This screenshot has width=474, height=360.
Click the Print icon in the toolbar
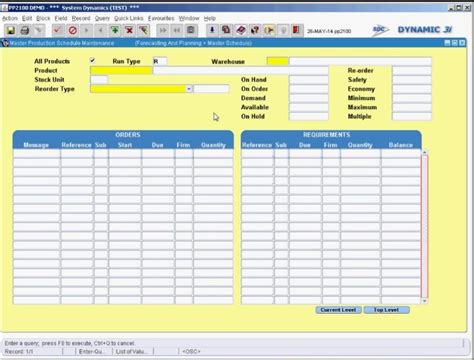point(25,31)
